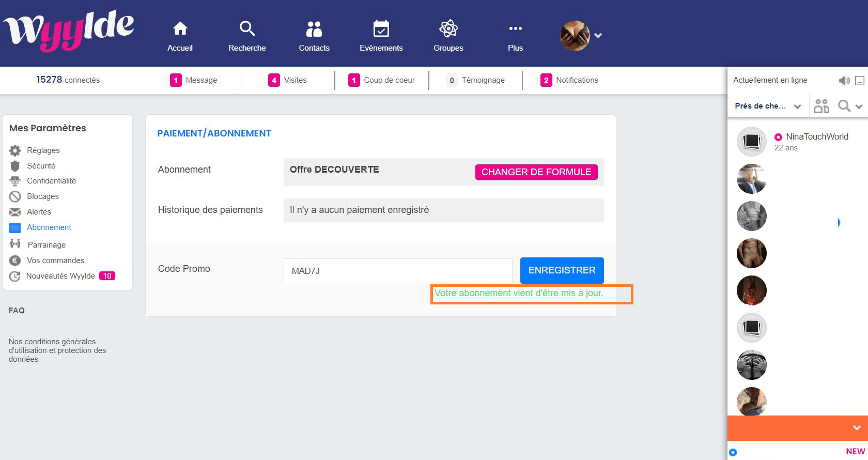This screenshot has width=868, height=460.
Task: Open the conditions générales d'utilisation link
Action: click(x=57, y=350)
